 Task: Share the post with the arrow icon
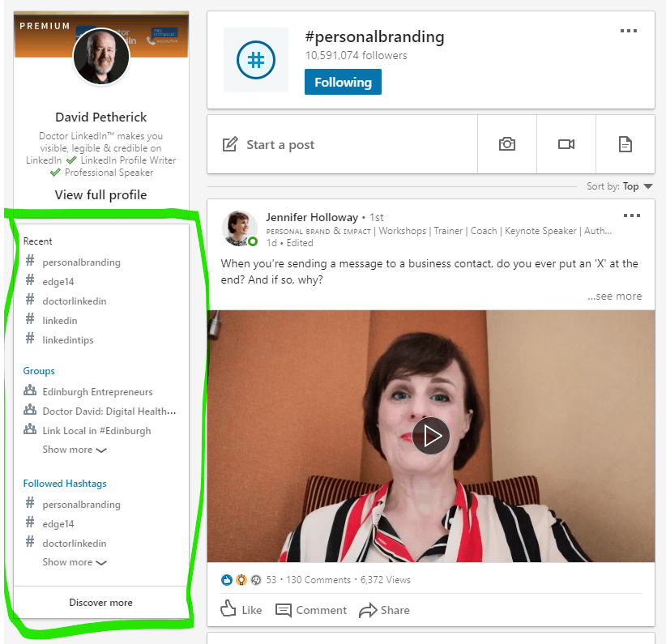pos(368,610)
